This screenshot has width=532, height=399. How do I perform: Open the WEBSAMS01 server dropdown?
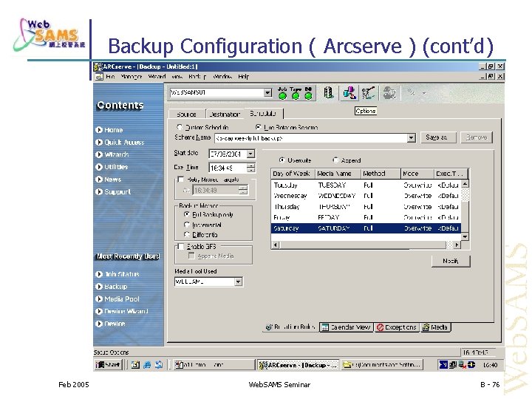click(x=267, y=92)
